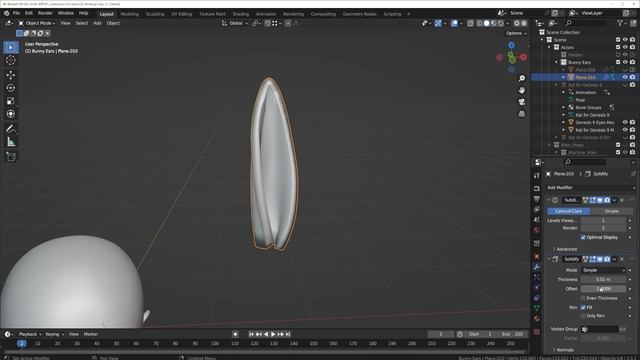Image resolution: width=640 pixels, height=360 pixels.
Task: Open the Edit menu
Action: pyautogui.click(x=29, y=13)
